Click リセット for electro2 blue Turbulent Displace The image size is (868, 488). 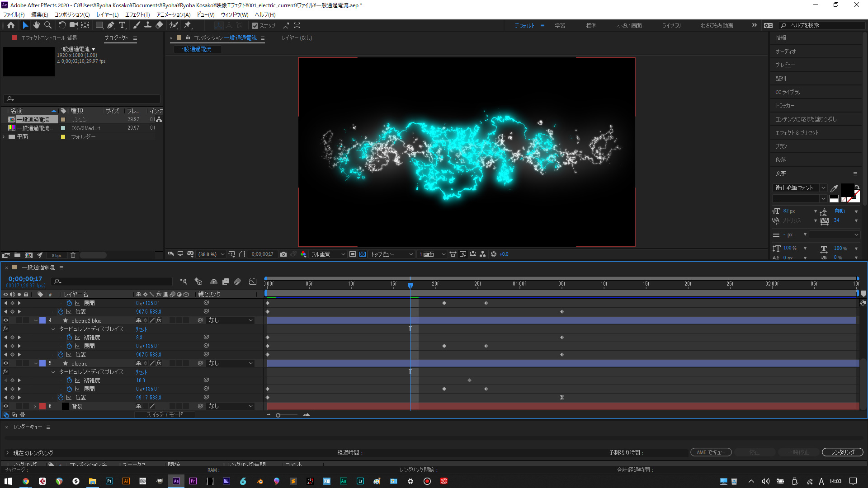[142, 329]
